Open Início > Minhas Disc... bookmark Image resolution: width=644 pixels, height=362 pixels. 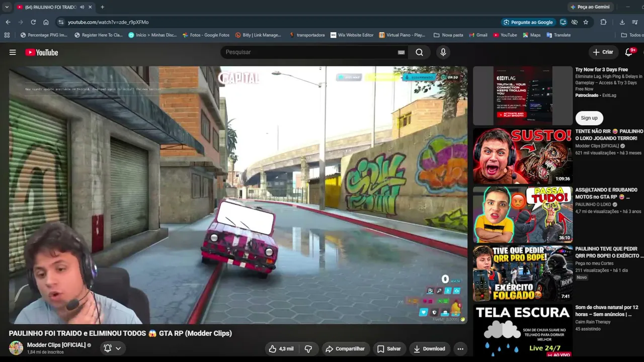point(152,35)
